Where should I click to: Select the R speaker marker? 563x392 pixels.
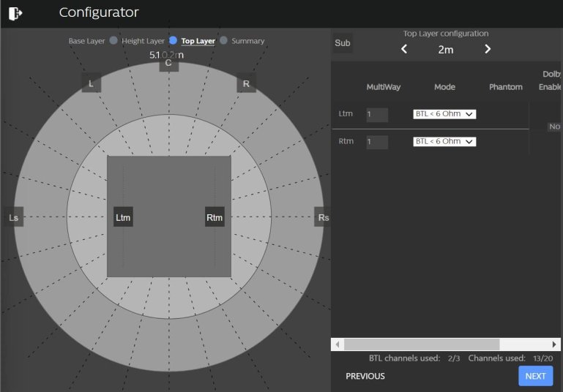point(246,83)
